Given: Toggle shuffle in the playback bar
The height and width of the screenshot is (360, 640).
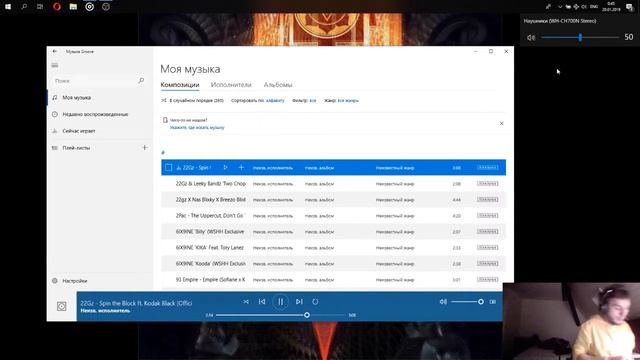Looking at the screenshot, I should (246, 302).
